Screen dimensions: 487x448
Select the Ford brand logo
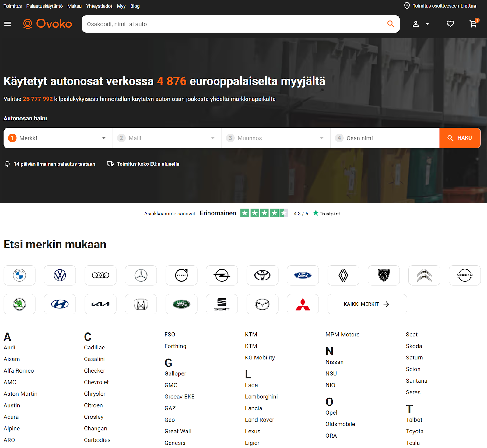pyautogui.click(x=303, y=275)
